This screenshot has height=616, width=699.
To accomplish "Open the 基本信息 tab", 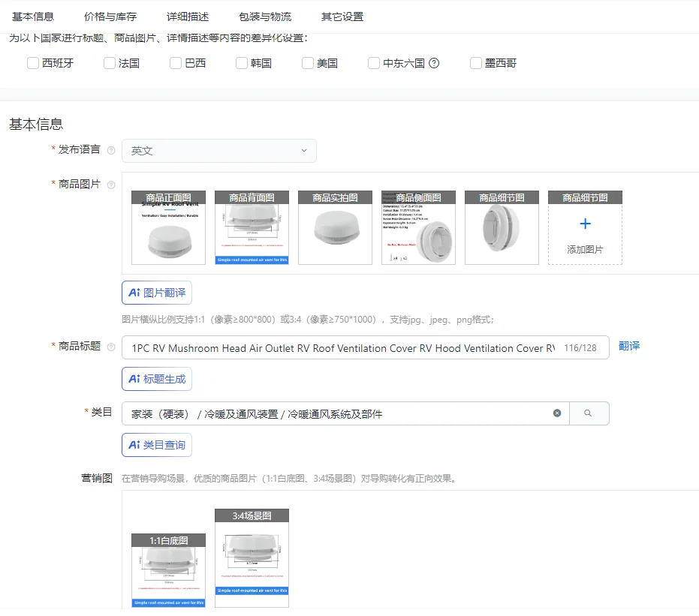I will pyautogui.click(x=33, y=17).
